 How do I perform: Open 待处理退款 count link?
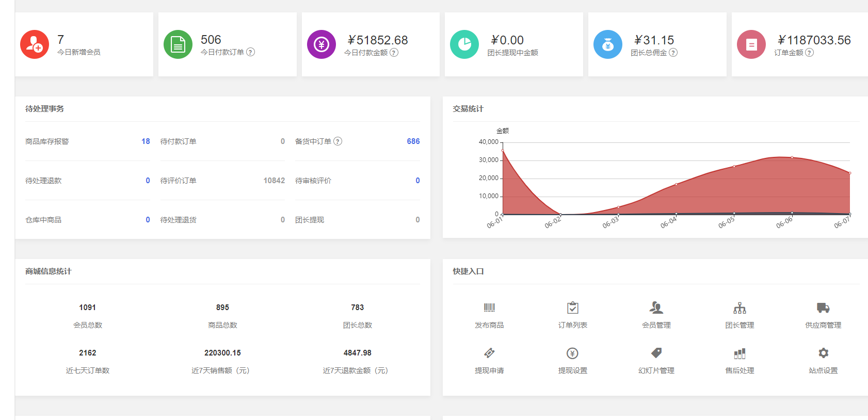tap(148, 181)
